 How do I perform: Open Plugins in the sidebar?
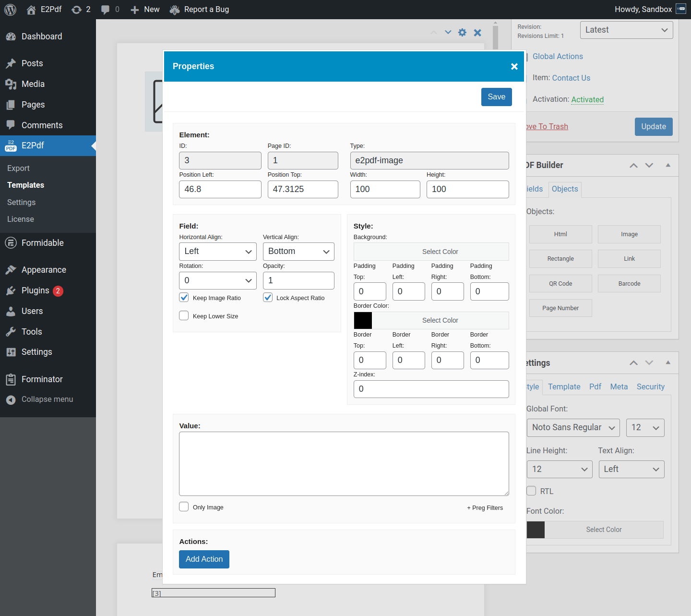(35, 290)
